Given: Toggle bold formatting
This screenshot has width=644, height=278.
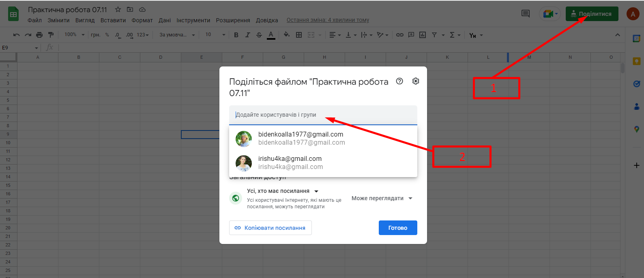Looking at the screenshot, I should (x=236, y=35).
